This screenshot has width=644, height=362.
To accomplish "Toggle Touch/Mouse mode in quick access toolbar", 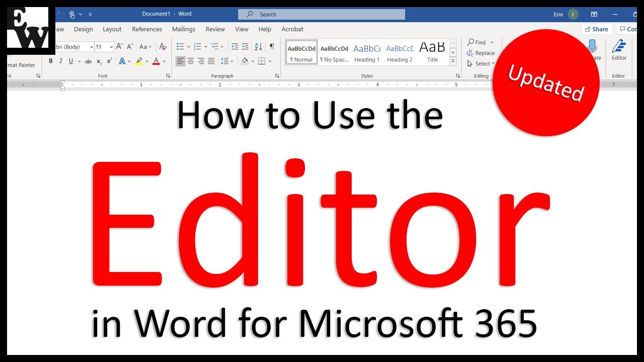I will click(x=72, y=15).
